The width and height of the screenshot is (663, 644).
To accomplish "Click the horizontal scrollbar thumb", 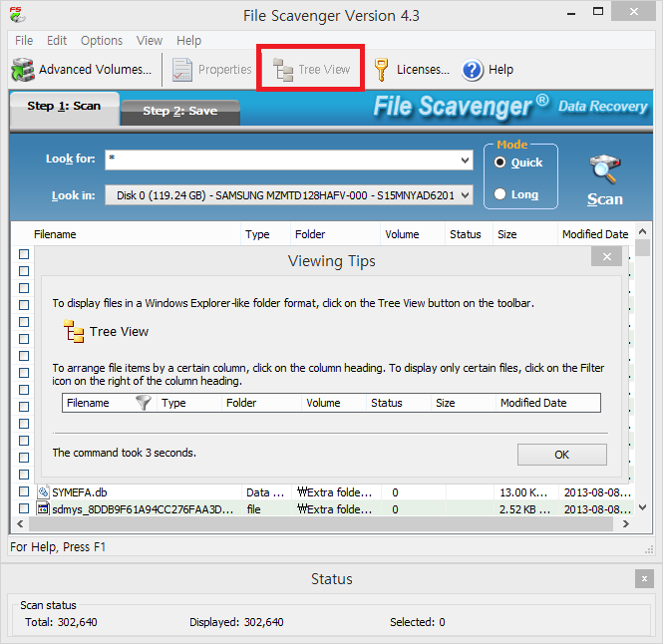I will 320,524.
